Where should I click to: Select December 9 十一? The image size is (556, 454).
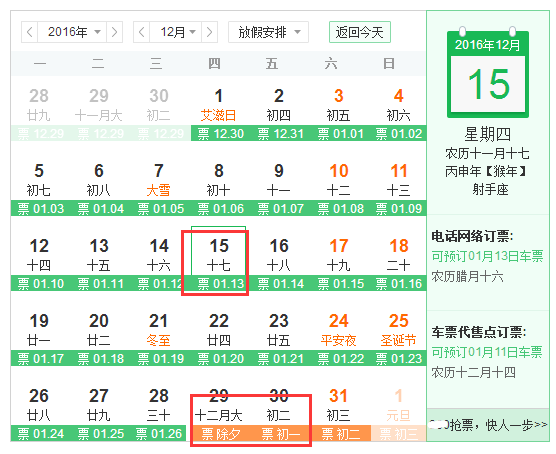[x=278, y=180]
